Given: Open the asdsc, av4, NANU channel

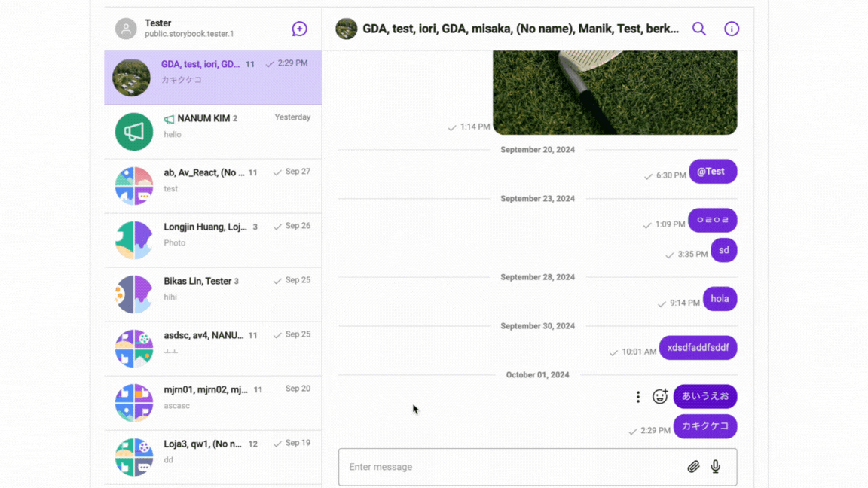Looking at the screenshot, I should pos(212,349).
